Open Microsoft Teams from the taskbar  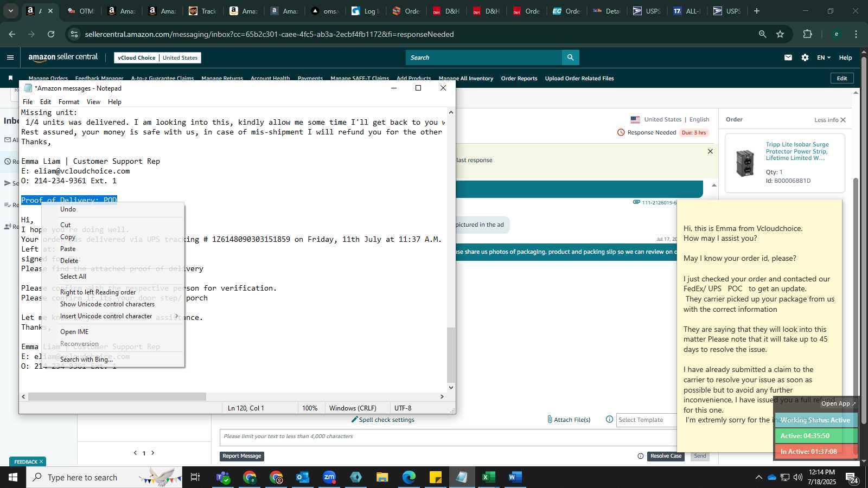click(x=223, y=477)
